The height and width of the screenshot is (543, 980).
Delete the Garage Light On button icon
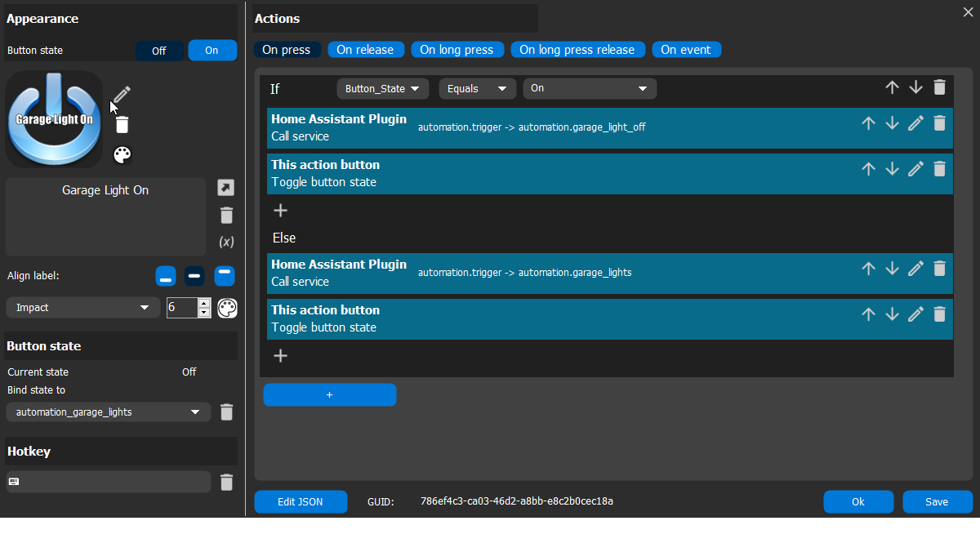pyautogui.click(x=121, y=124)
